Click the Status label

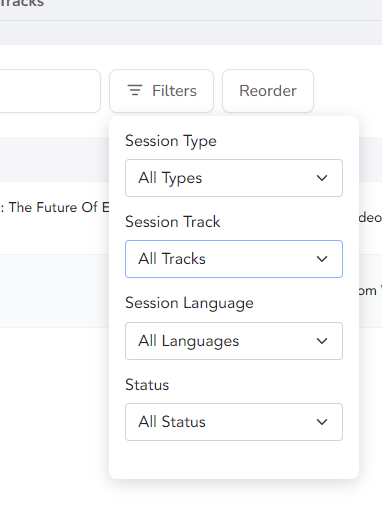147,385
